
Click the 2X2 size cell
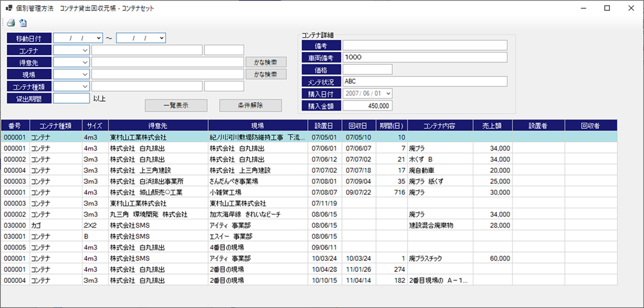pyautogui.click(x=95, y=225)
